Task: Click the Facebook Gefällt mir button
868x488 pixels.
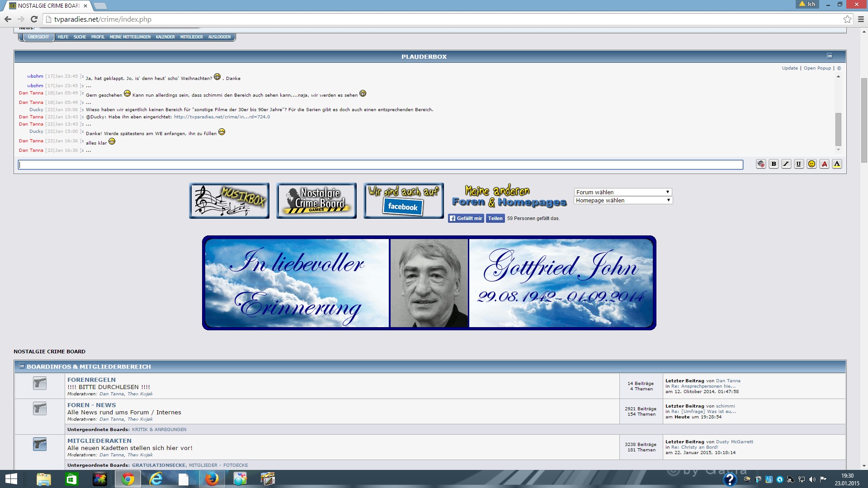Action: tap(466, 218)
